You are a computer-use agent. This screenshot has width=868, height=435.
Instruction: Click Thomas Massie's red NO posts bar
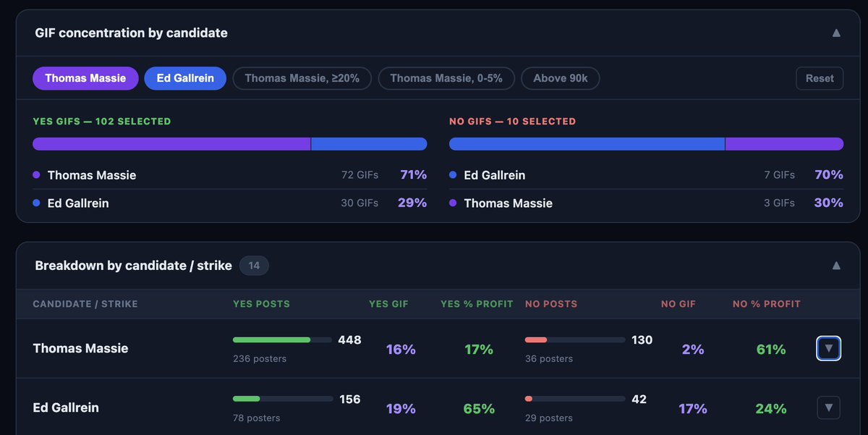click(536, 339)
